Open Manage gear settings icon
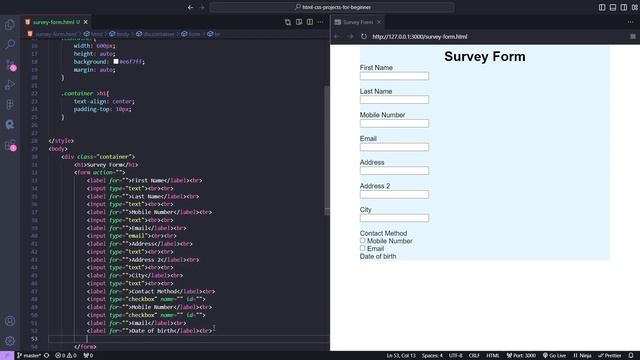The width and height of the screenshot is (640, 360). point(10,340)
